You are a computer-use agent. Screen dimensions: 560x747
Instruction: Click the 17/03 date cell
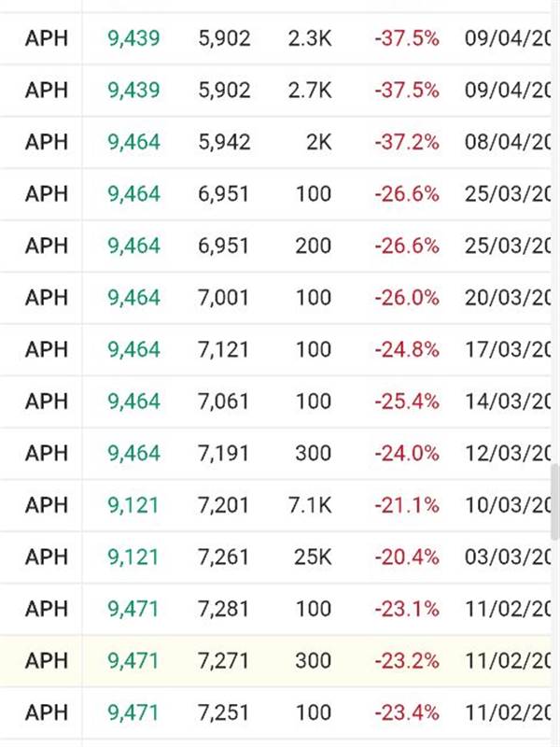(509, 350)
